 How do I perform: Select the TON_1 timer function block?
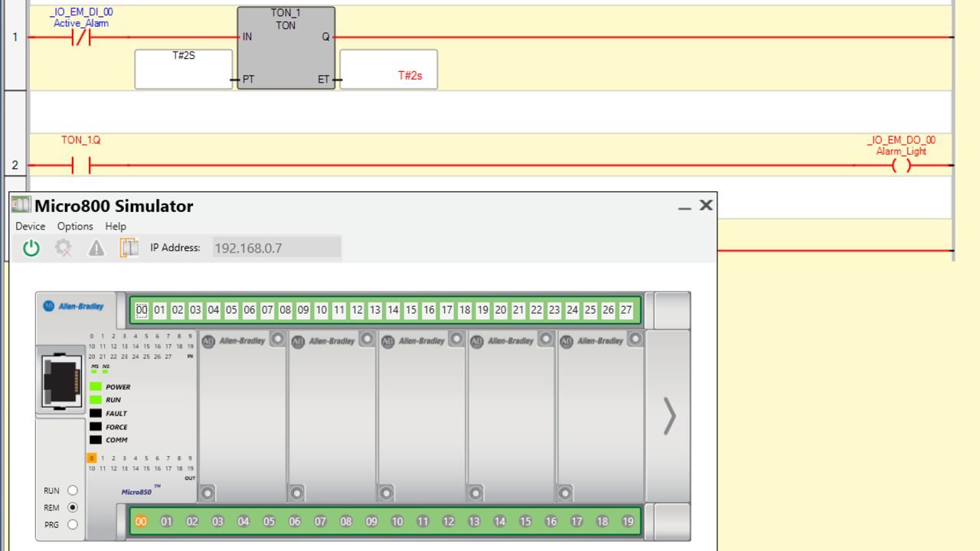pyautogui.click(x=286, y=48)
